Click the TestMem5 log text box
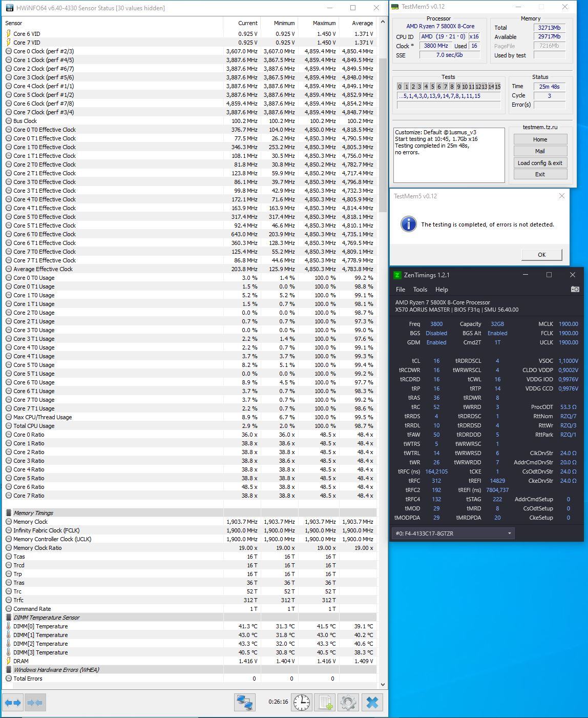The width and height of the screenshot is (588, 718). (x=449, y=155)
